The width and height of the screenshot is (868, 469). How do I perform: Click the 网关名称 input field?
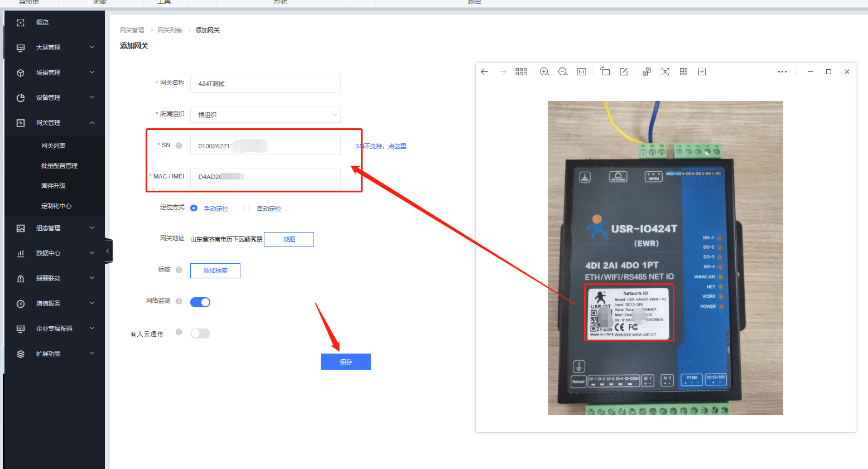[x=266, y=84]
